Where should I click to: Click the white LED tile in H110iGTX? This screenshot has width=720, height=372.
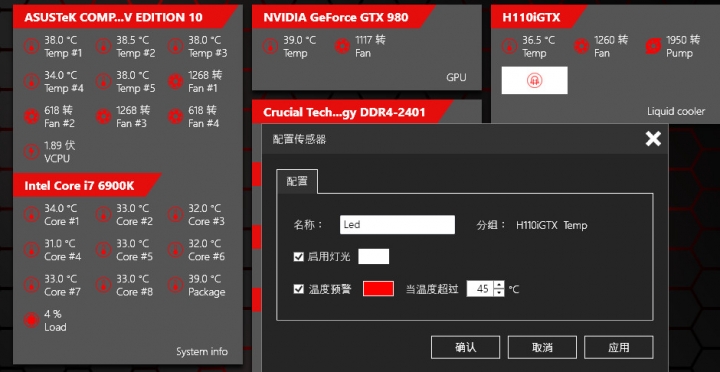coord(534,80)
